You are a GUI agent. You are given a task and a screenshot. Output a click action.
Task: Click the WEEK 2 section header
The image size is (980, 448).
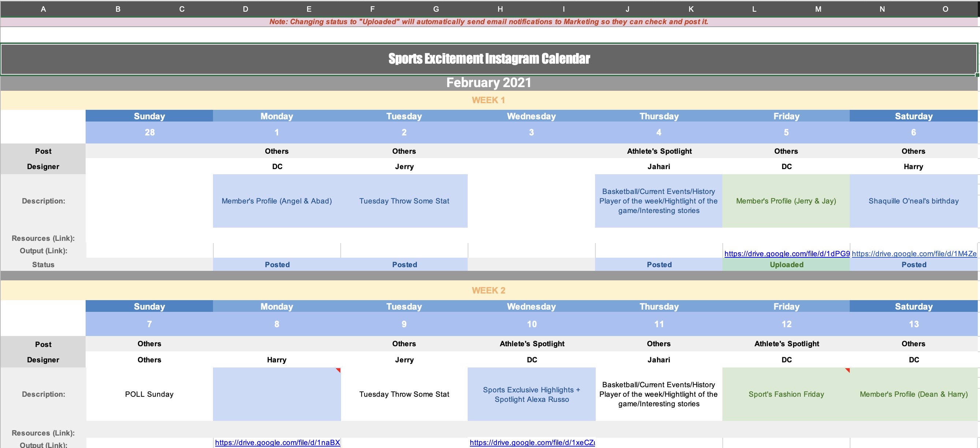pos(489,290)
